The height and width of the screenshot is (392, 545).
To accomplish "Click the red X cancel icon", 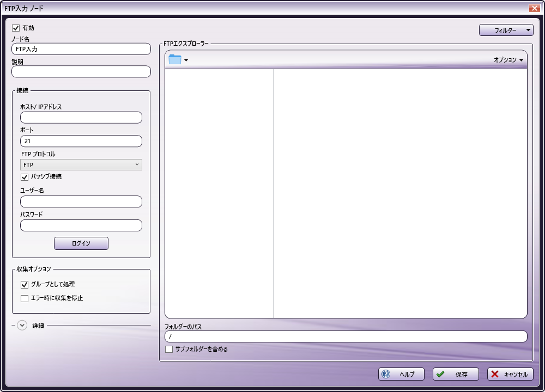I will pos(494,375).
